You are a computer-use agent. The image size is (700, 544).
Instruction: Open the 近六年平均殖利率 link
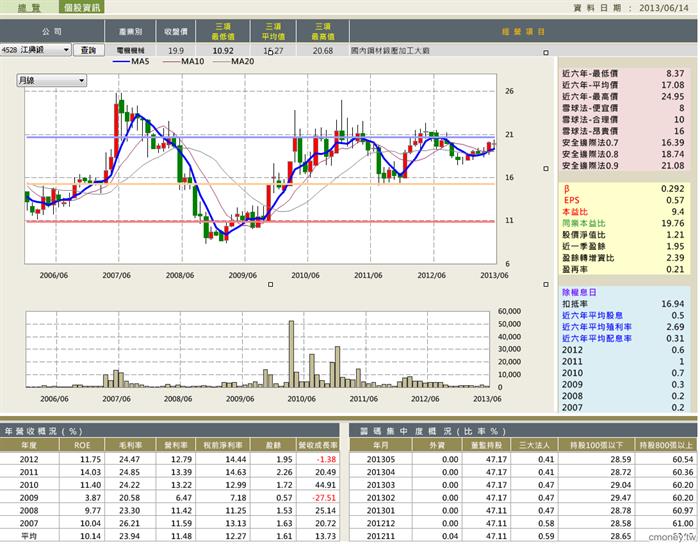[596, 327]
